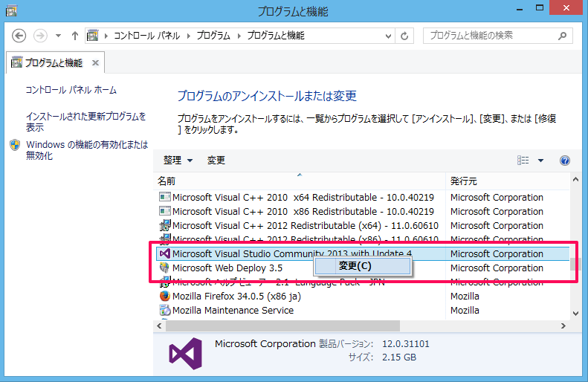588x382 pixels.
Task: Click the large Visual Studio logo in details pane
Action: click(185, 354)
